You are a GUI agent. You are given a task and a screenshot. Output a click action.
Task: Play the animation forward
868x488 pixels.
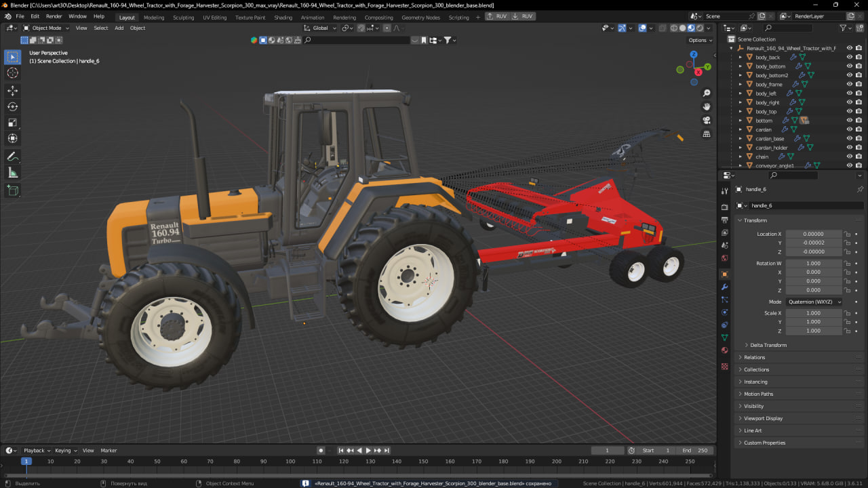368,451
